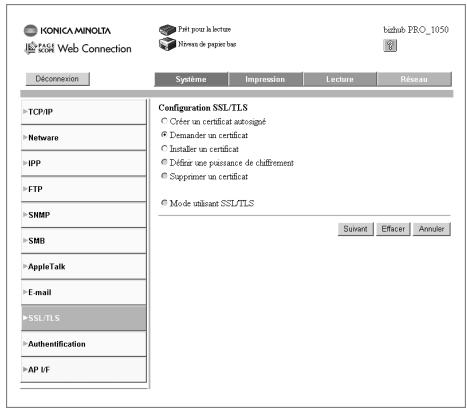
Task: Select 'Demander un certificat' radio button
Action: (x=164, y=135)
